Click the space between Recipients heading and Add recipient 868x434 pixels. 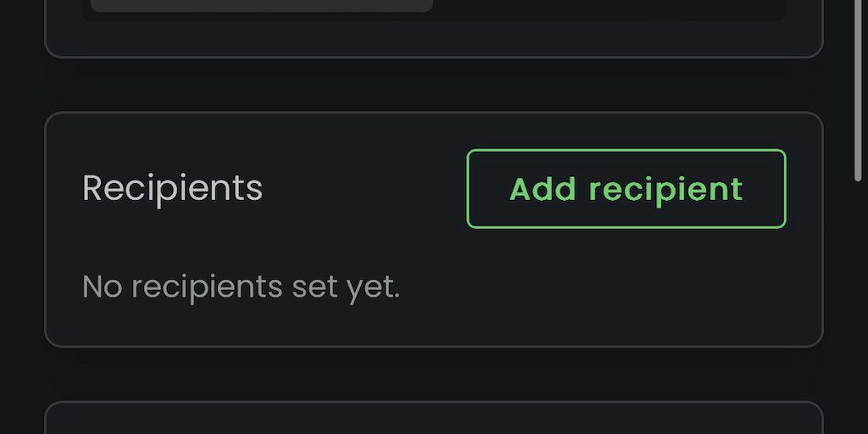point(364,188)
